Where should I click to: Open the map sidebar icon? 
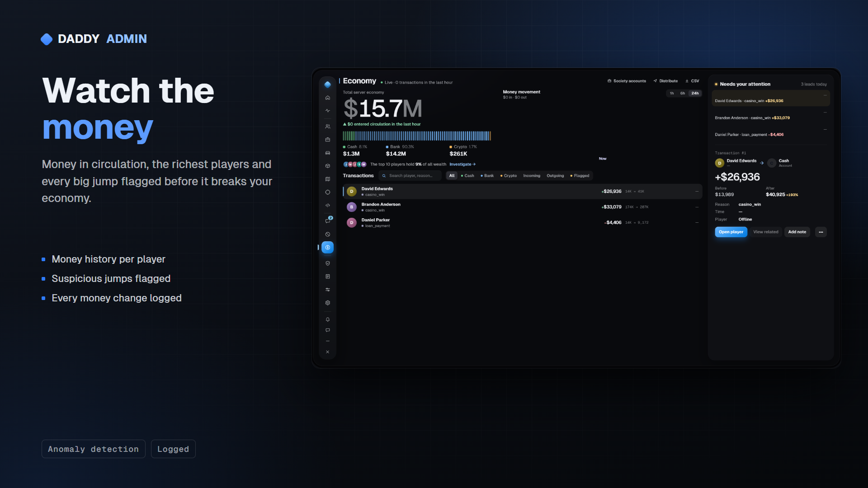(328, 179)
